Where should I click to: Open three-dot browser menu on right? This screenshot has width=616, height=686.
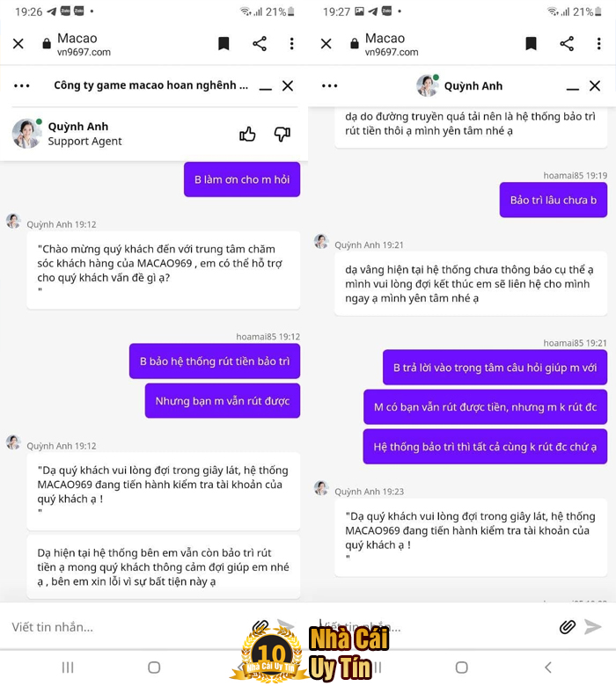[599, 44]
